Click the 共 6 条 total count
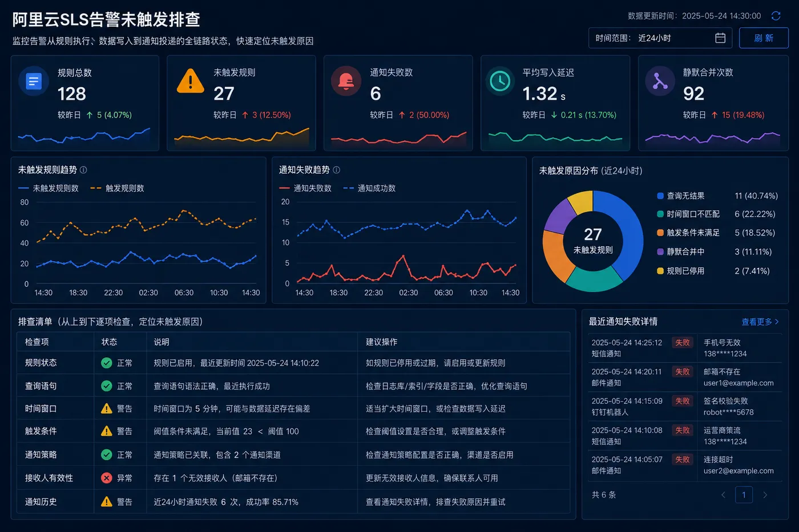 pos(604,495)
